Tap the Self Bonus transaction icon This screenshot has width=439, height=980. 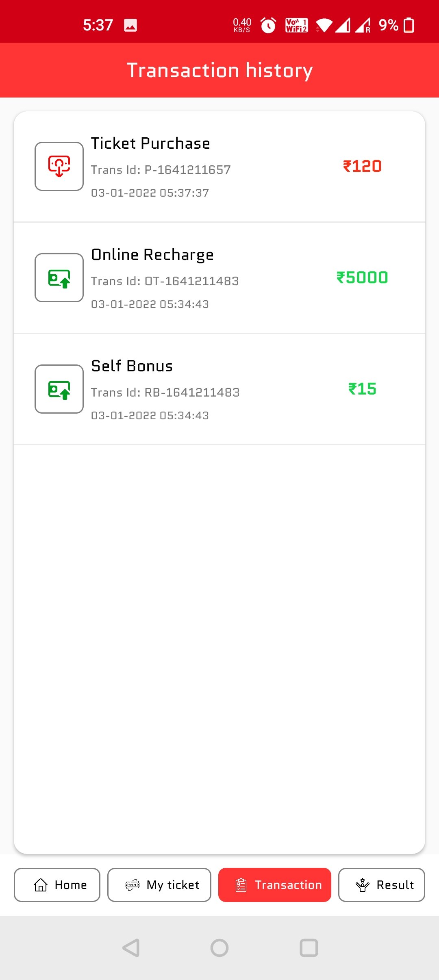59,389
